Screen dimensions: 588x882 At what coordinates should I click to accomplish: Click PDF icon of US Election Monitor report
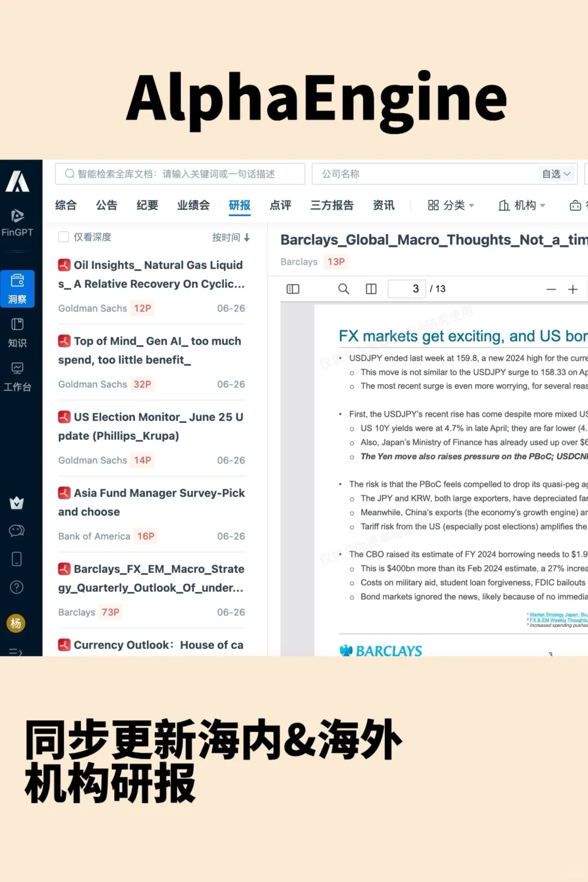(x=64, y=417)
